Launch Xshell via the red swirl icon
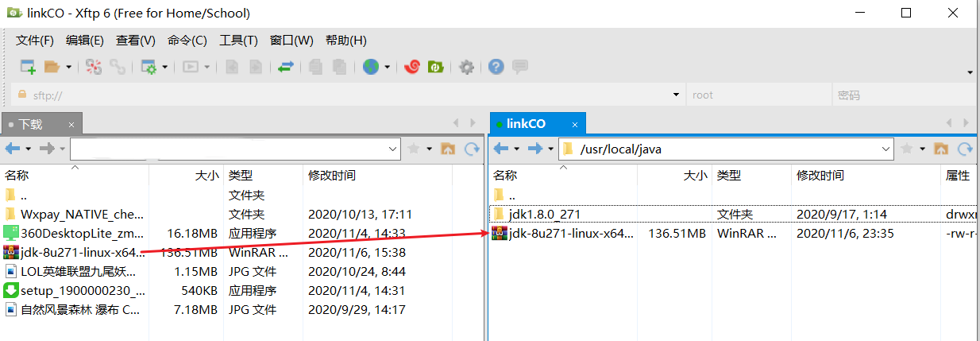 [x=412, y=67]
